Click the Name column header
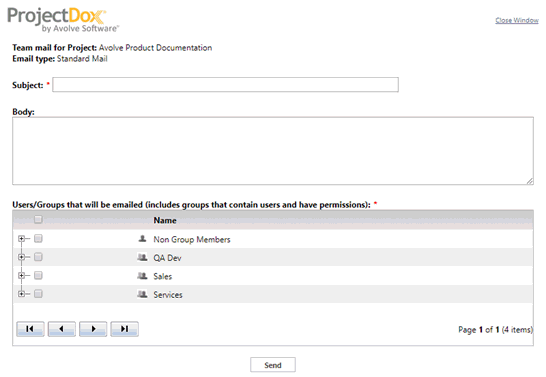 165,220
